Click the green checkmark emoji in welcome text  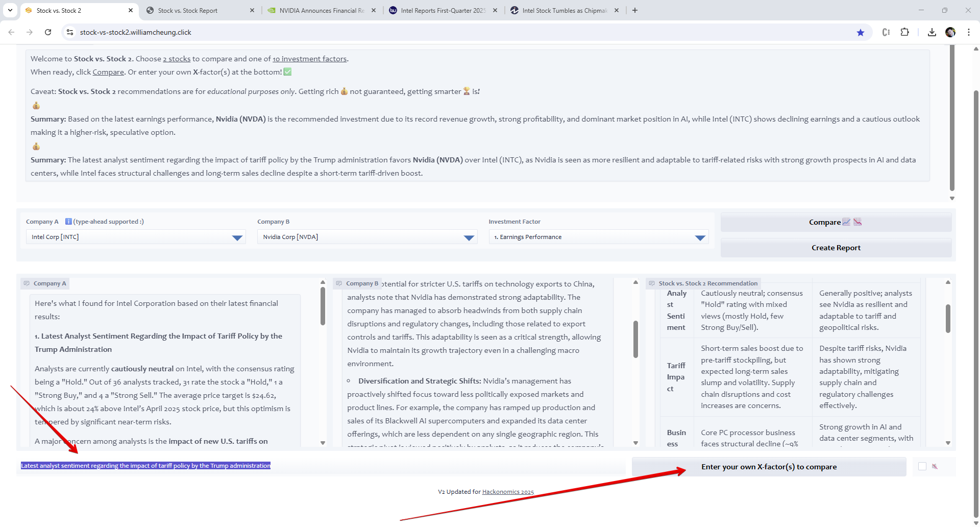tap(287, 72)
